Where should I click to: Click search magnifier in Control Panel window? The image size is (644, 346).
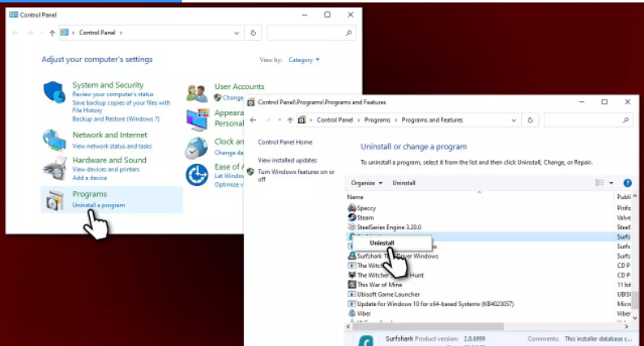[349, 33]
